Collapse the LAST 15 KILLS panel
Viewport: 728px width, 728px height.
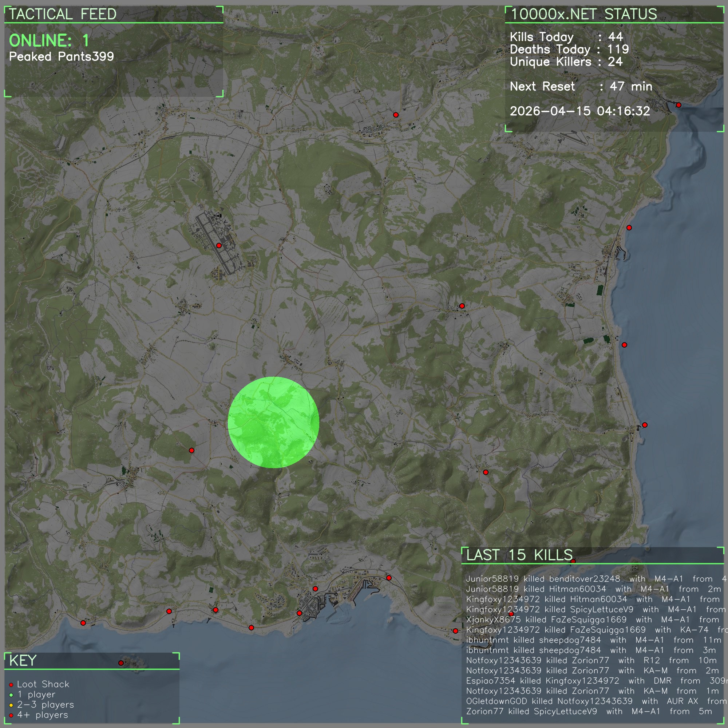click(519, 554)
